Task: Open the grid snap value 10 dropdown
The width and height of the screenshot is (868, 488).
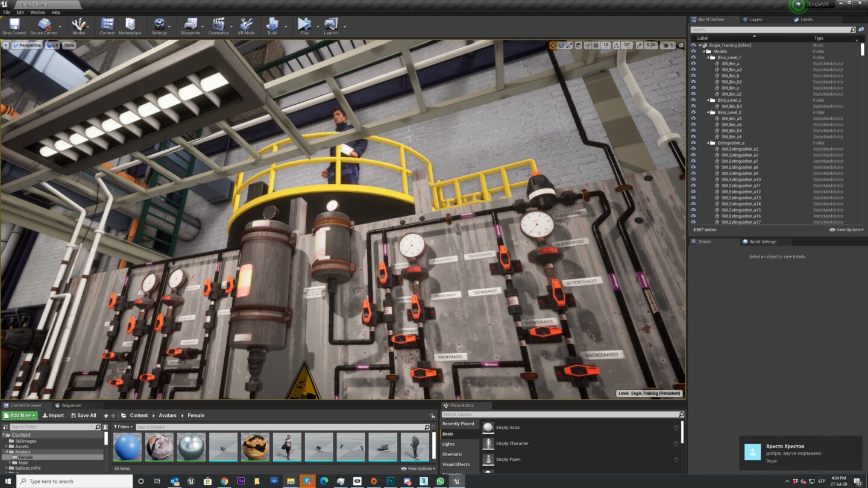Action: [606, 45]
